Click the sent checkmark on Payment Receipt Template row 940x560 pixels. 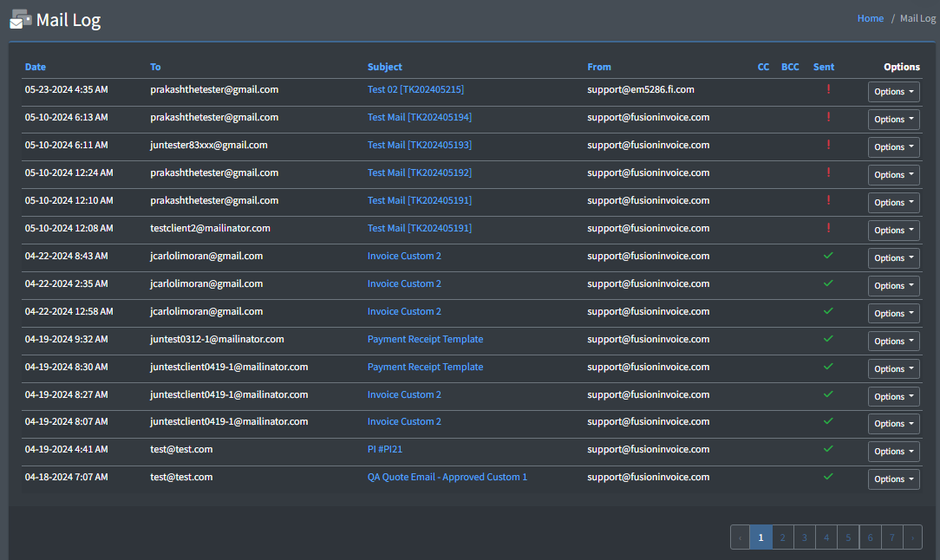point(828,339)
